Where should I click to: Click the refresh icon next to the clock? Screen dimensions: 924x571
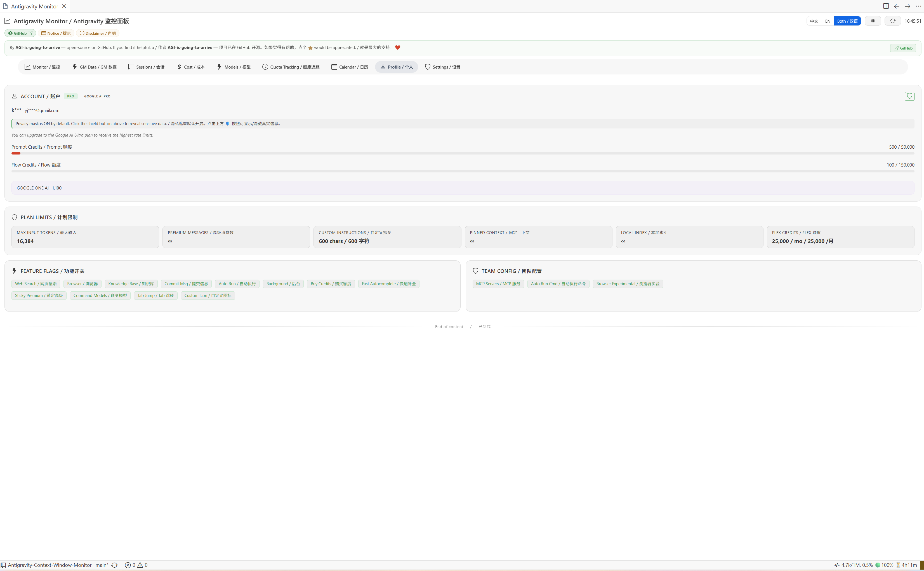tap(893, 21)
